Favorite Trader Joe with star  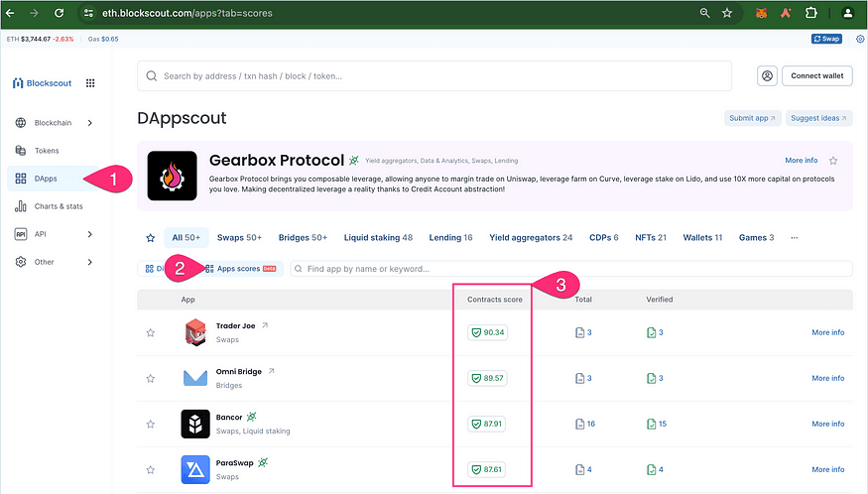150,333
